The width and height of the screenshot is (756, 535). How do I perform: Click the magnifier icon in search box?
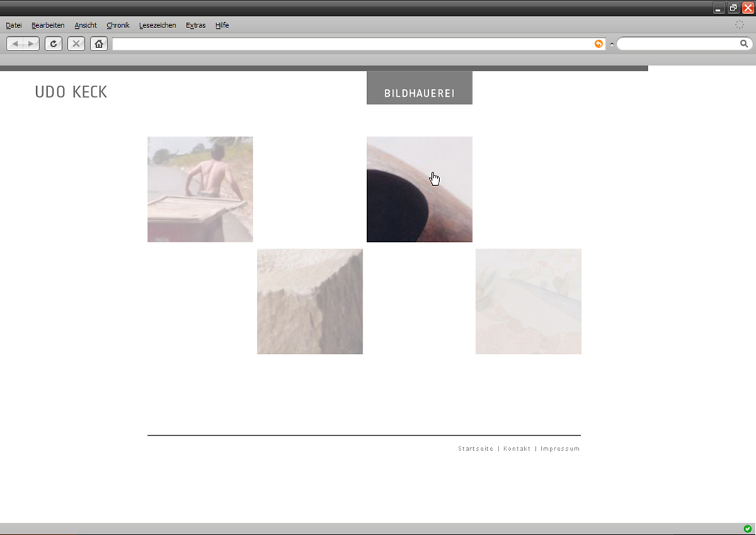pos(744,44)
